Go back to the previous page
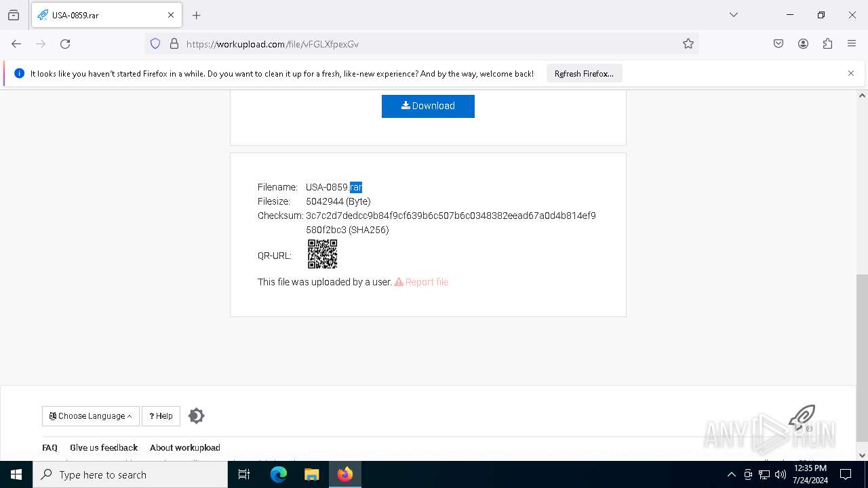868x488 pixels. coord(16,44)
